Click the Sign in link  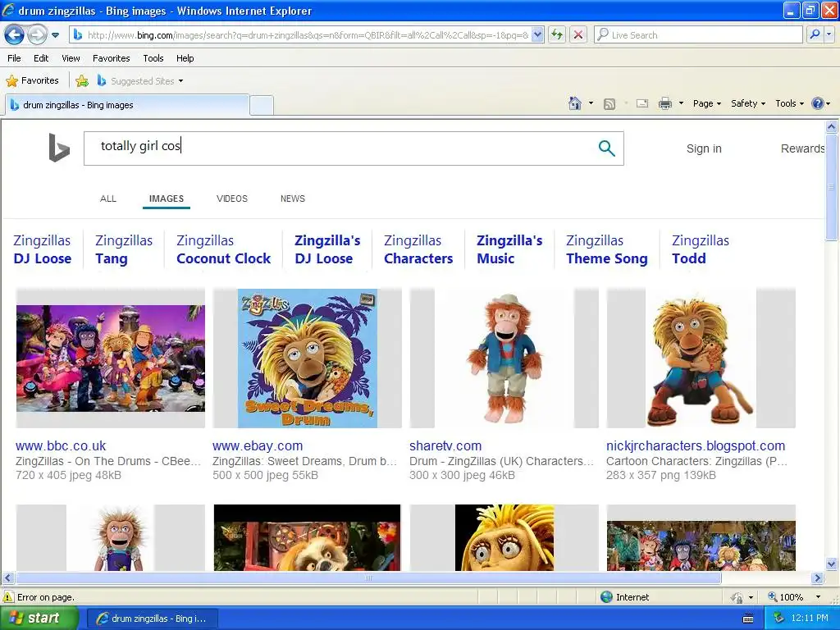tap(704, 148)
